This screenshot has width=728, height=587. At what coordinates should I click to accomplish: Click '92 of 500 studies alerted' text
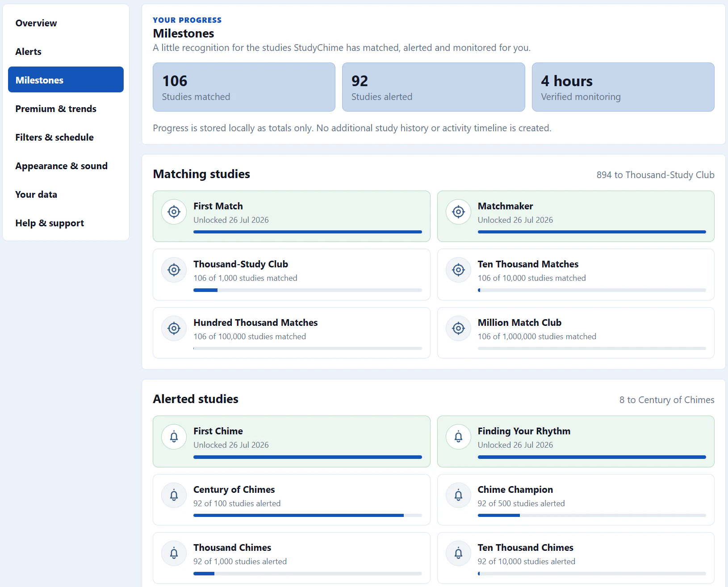[521, 503]
